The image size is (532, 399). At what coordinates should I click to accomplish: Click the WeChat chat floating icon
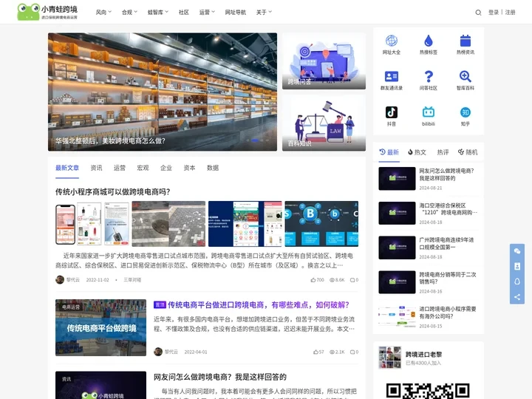517,251
